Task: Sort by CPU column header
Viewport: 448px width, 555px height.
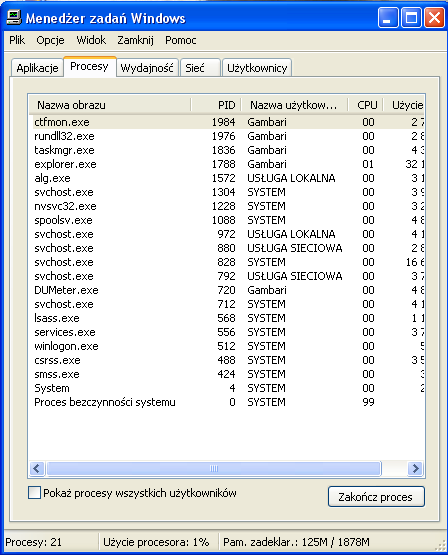Action: tap(365, 105)
